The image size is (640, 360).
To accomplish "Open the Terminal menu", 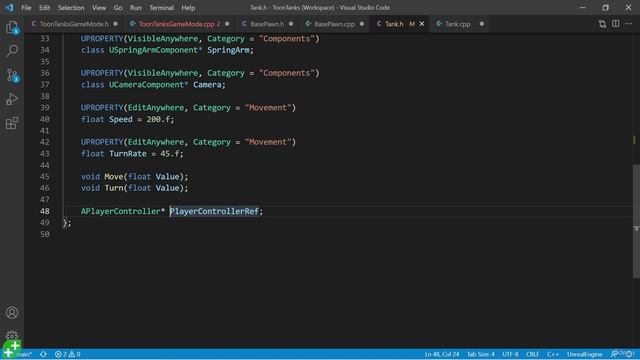I will click(161, 8).
